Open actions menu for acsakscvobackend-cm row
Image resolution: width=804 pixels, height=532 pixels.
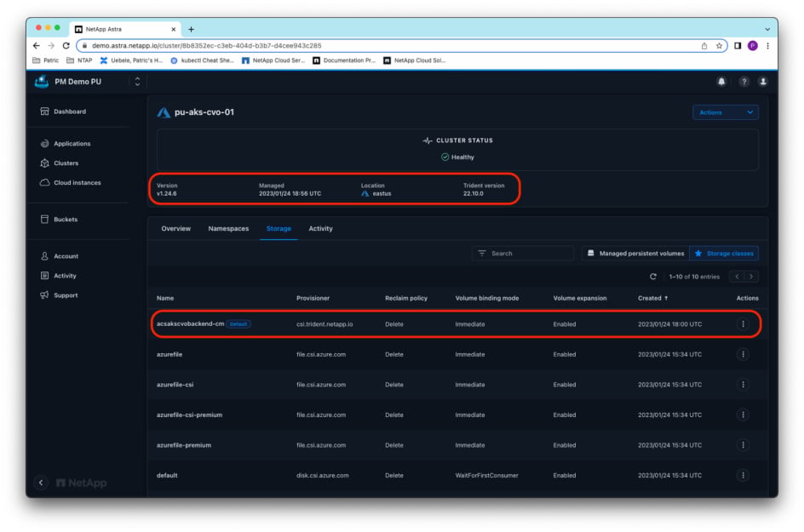click(743, 324)
